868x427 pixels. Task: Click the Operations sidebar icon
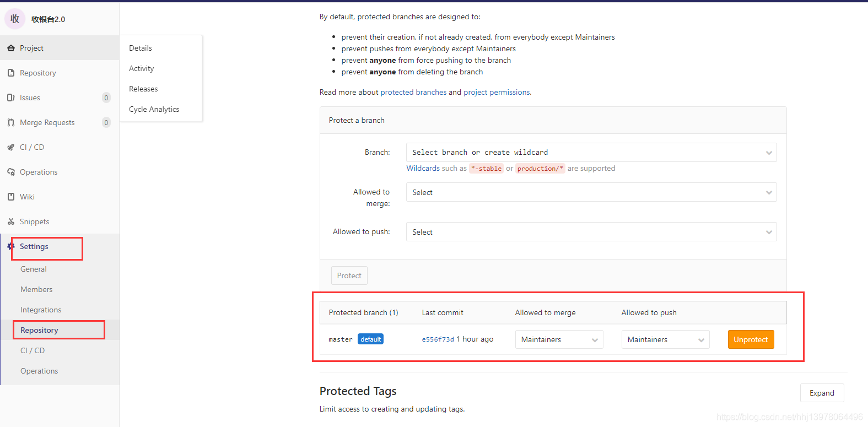(11, 172)
